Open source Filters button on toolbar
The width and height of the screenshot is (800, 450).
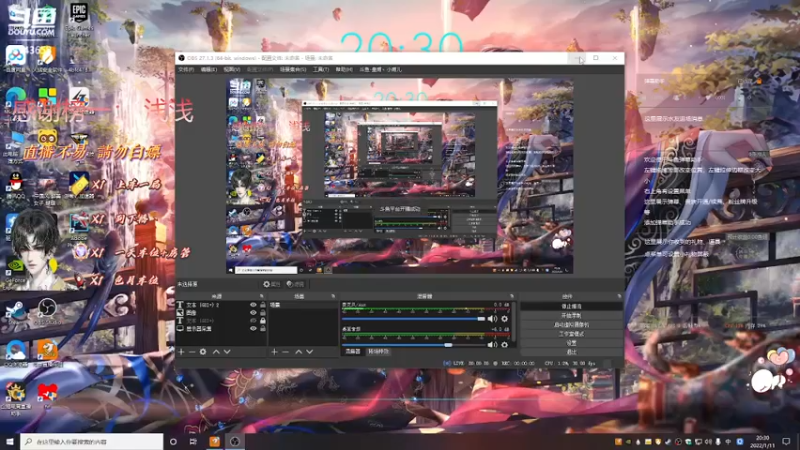pyautogui.click(x=295, y=284)
